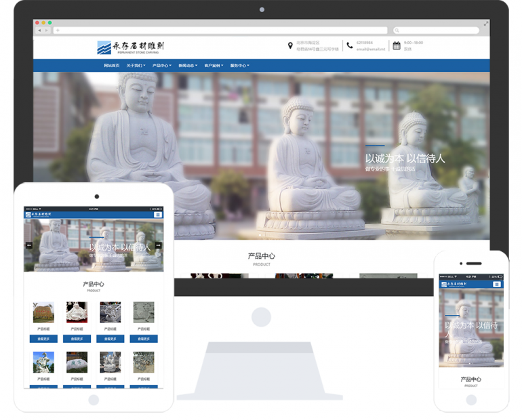
Task: Expand the 新闻动态 dropdown menu
Action: point(188,66)
